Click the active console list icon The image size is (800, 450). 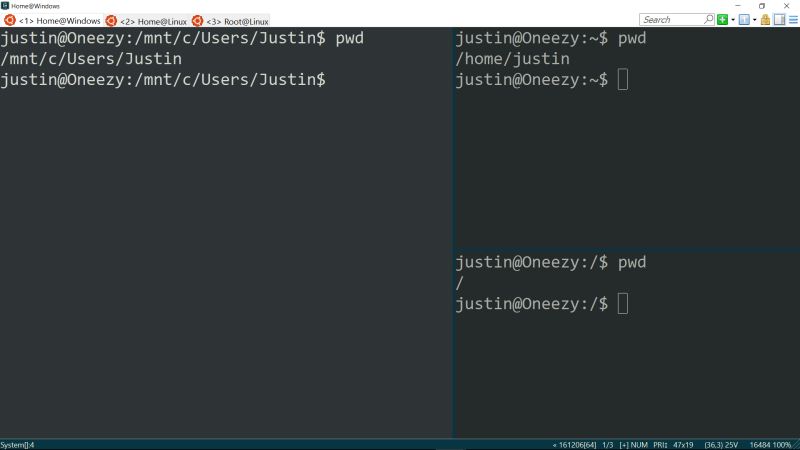744,20
